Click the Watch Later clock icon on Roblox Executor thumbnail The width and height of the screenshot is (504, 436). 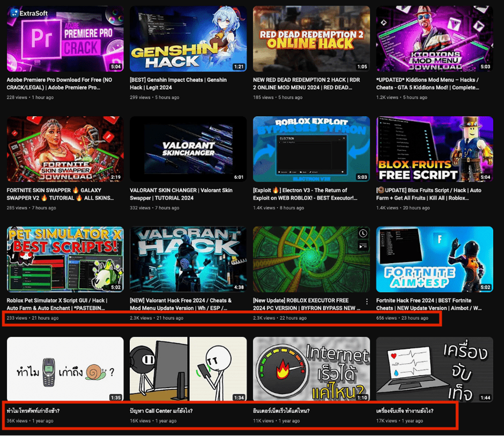[x=363, y=234]
